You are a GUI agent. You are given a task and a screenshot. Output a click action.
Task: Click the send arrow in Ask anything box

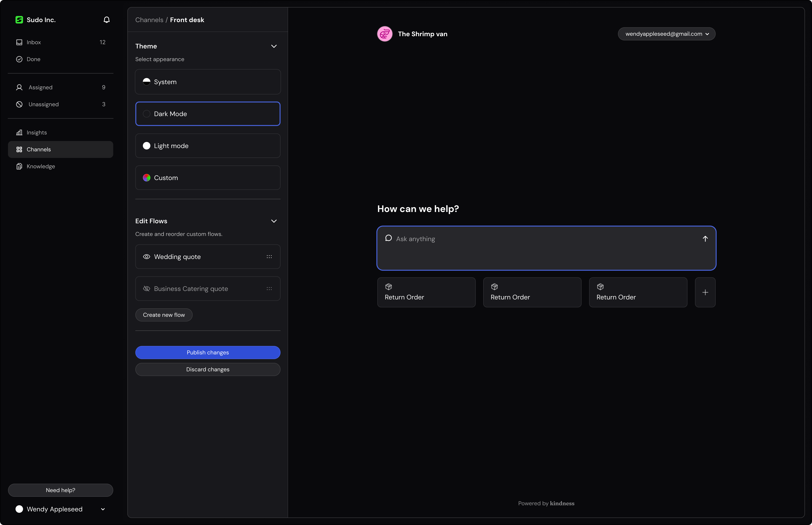[x=705, y=239]
